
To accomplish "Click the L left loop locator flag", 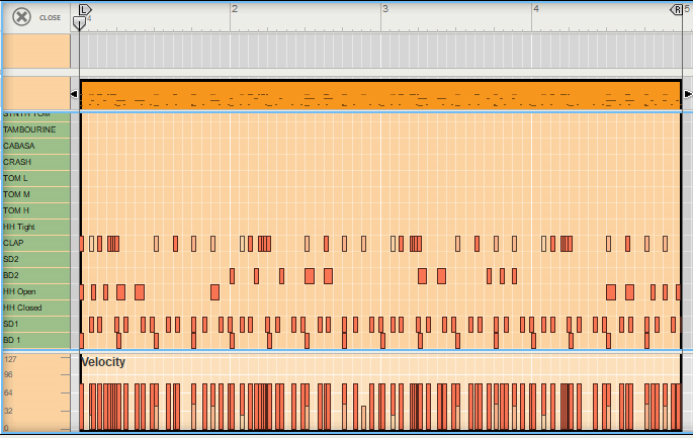I will click(84, 8).
